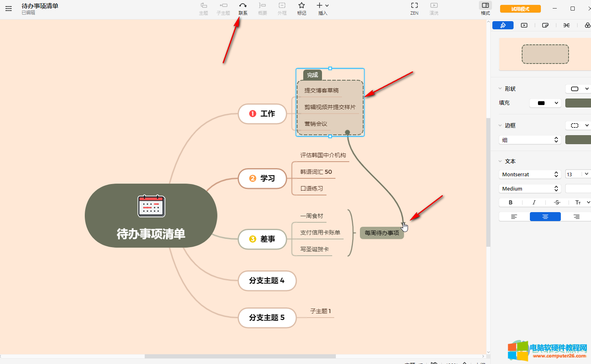Click the orange priority 2 marker on 学习

pyautogui.click(x=253, y=178)
